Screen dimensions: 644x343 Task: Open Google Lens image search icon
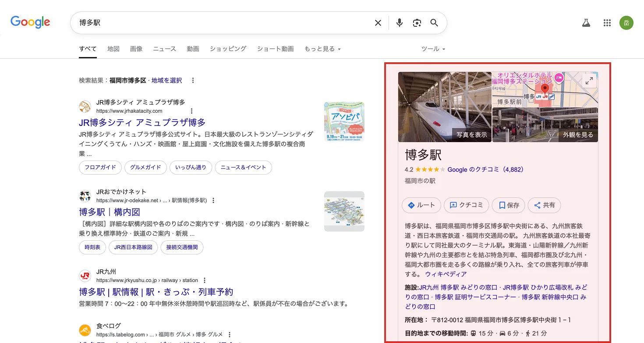click(x=417, y=23)
